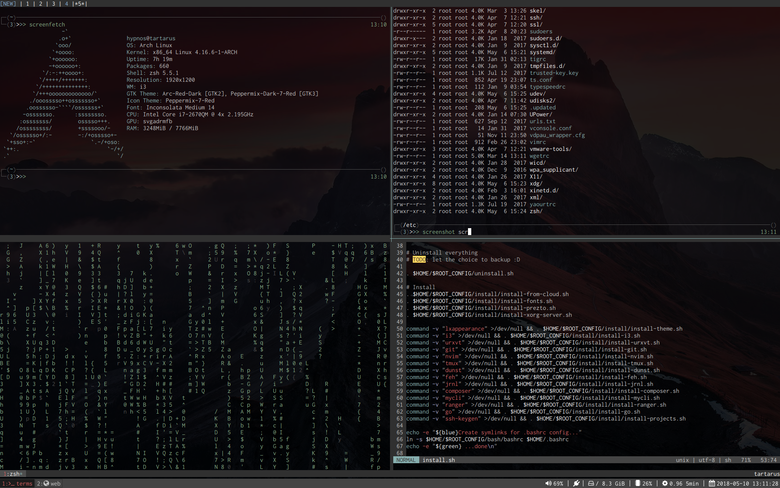The width and height of the screenshot is (780, 488).
Task: Click the install-prezto.sh line in vim
Action: click(x=481, y=308)
